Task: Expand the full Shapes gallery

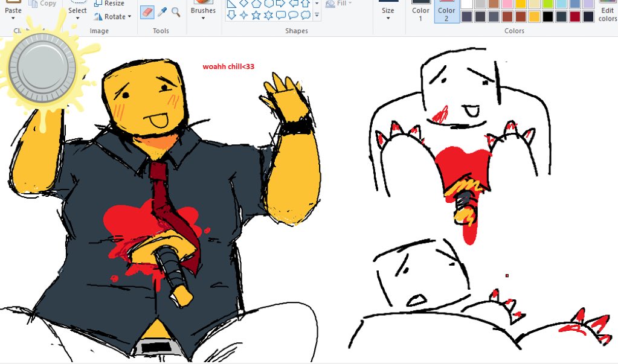Action: (x=317, y=15)
